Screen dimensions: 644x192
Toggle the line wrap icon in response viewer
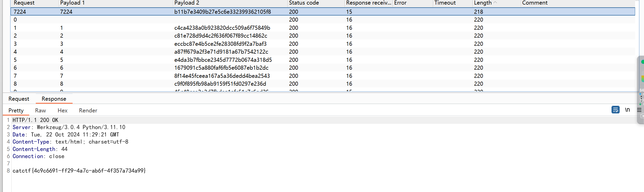(x=615, y=110)
